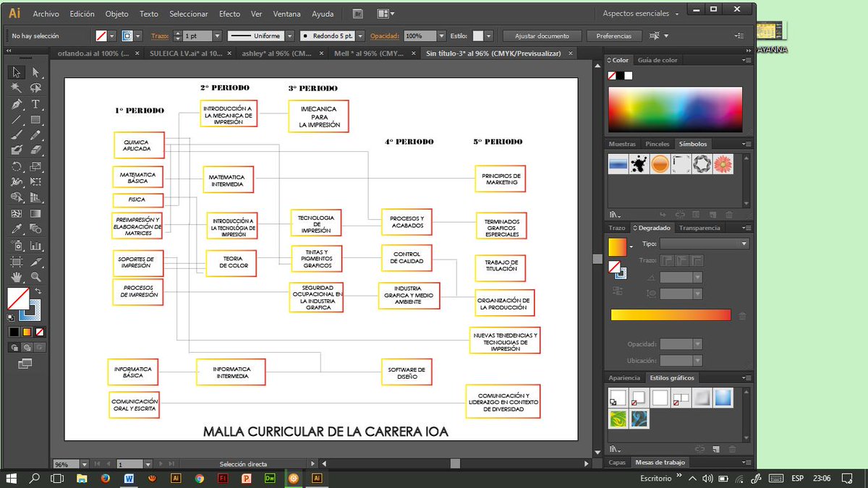Screen dimensions: 868x488
Task: Open the Objeto menu
Action: point(116,14)
